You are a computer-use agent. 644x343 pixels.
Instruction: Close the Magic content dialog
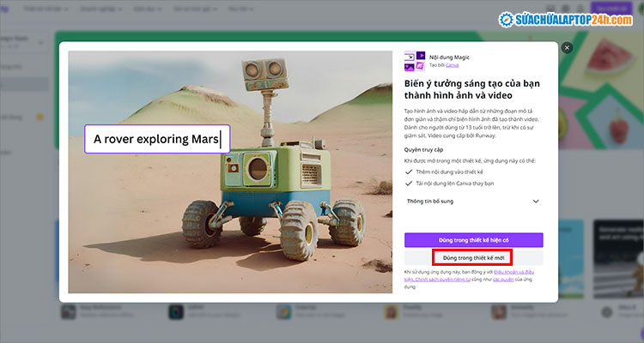(566, 48)
